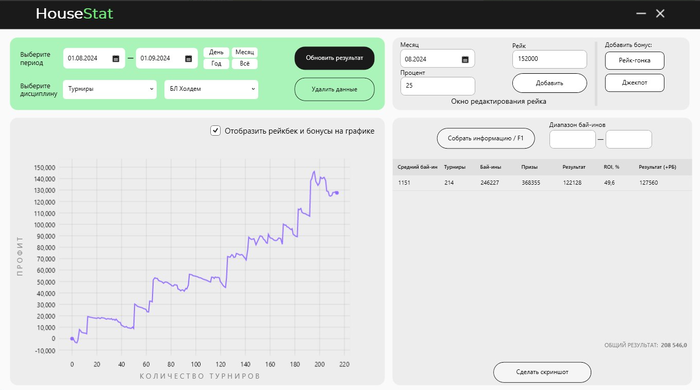Screen dimensions: 700x390
Task: Click the Результат column header
Action: click(x=574, y=167)
